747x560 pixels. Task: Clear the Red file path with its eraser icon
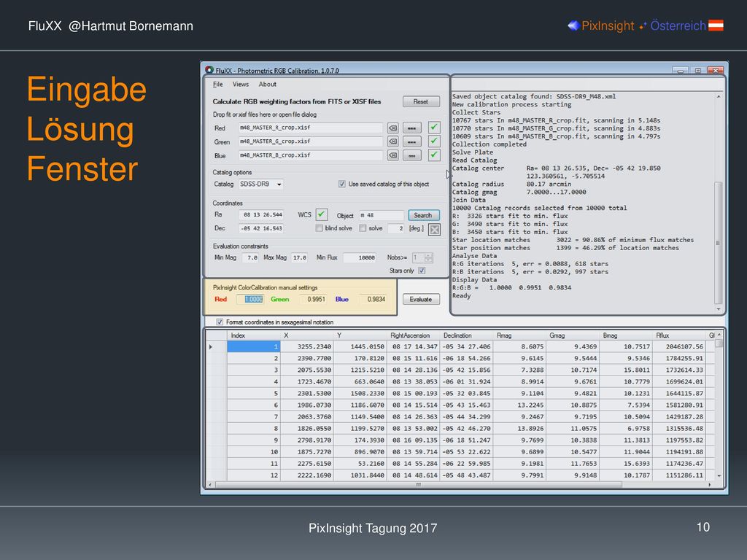coord(393,128)
